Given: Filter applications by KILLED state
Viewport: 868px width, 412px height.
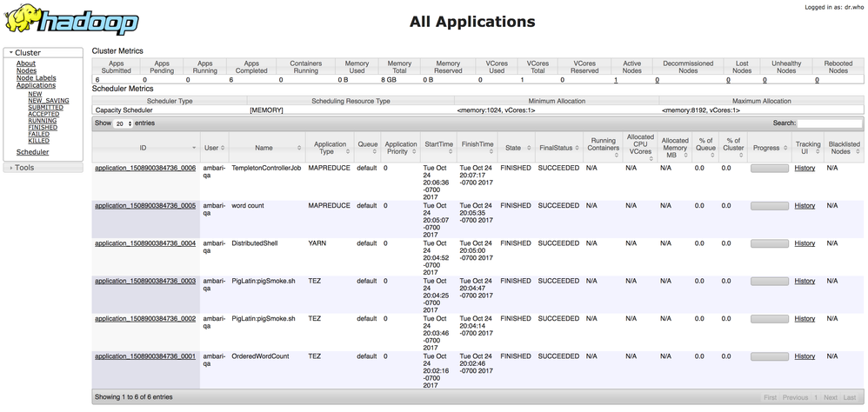Looking at the screenshot, I should pyautogui.click(x=38, y=141).
